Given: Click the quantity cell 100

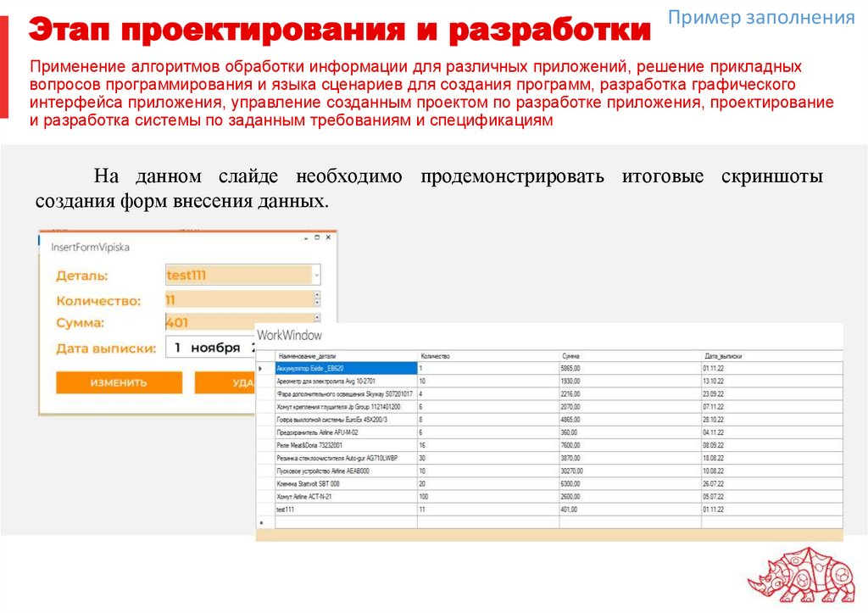Looking at the screenshot, I should pyautogui.click(x=488, y=497).
